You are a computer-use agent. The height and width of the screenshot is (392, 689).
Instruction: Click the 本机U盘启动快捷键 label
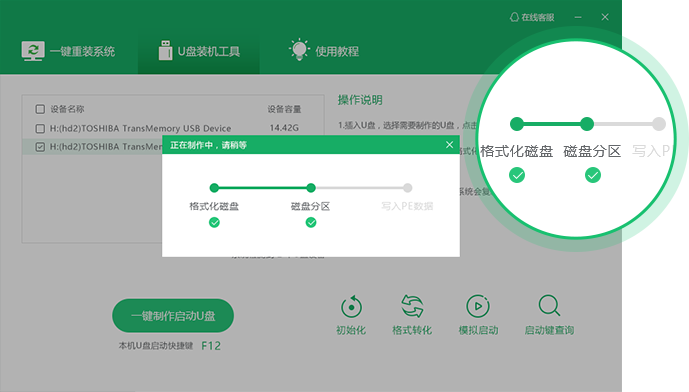[156, 346]
